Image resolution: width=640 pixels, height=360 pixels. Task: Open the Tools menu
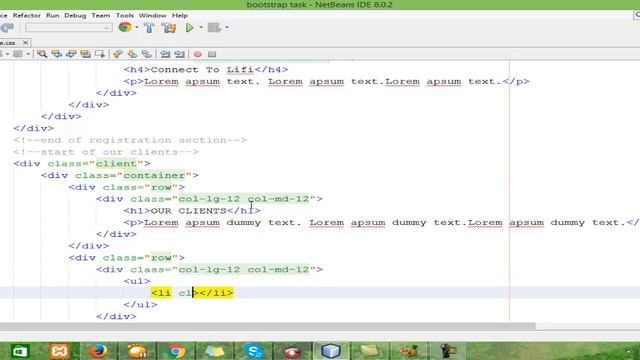click(x=124, y=15)
